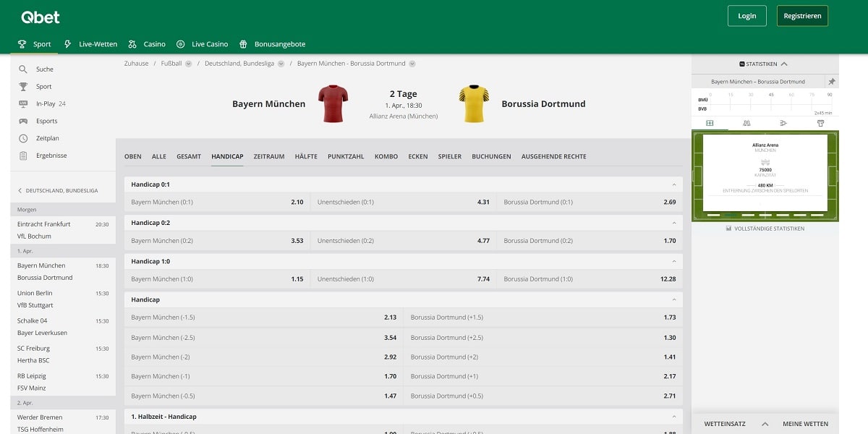Screen dimensions: 868x434
Task: Bet Unentschieden (0:1) at 4.31
Action: [404, 202]
